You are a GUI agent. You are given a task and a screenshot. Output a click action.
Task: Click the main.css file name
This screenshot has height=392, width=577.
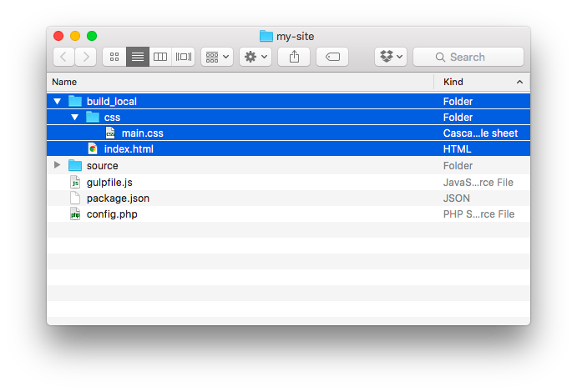click(143, 133)
